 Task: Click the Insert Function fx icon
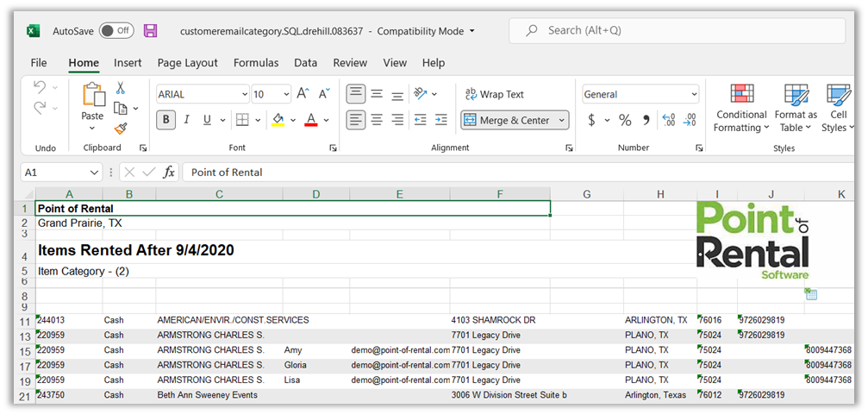coord(169,173)
